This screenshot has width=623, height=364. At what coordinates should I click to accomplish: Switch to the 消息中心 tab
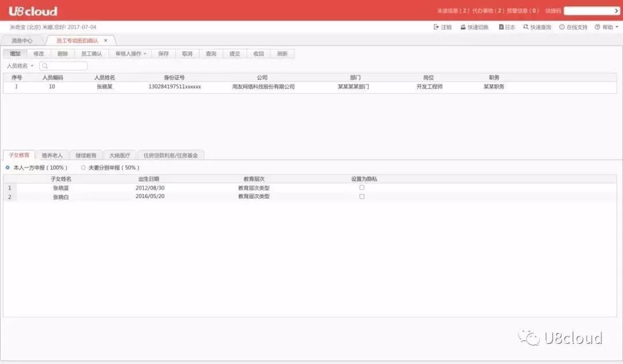22,40
